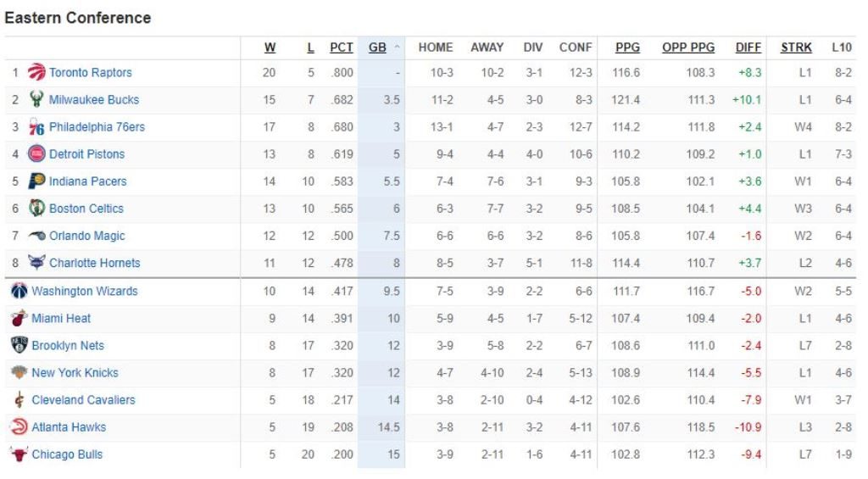Sort by STRK column header
This screenshot has width=868, height=479.
pos(796,47)
